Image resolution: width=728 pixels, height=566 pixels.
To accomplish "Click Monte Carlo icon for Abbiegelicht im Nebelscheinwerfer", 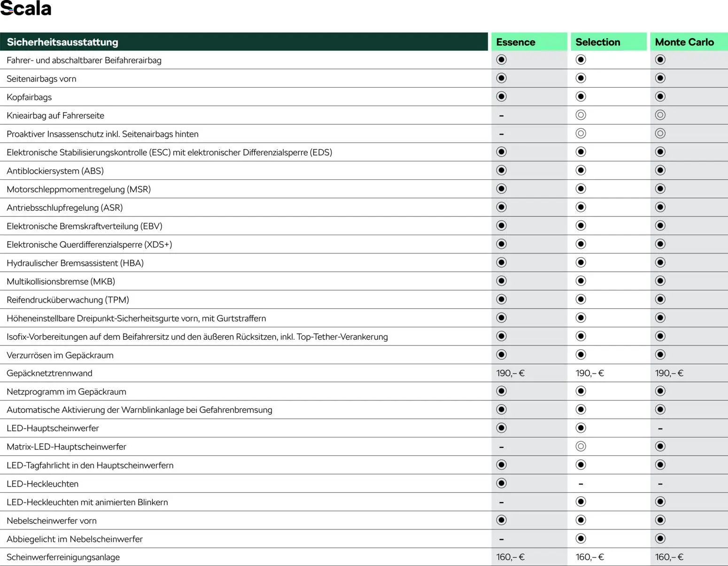I will click(x=660, y=539).
